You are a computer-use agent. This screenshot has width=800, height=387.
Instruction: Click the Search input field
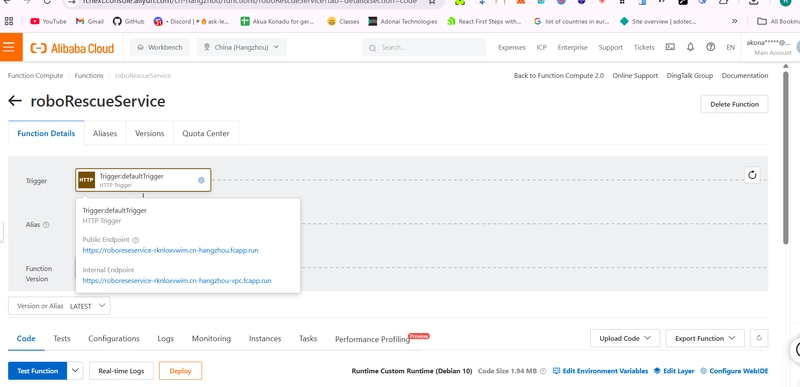click(x=424, y=47)
